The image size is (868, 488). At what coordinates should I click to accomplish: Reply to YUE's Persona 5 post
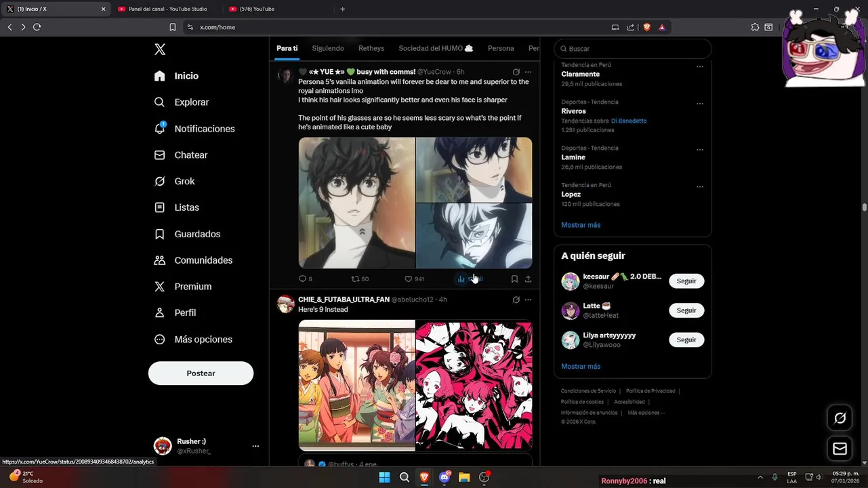[306, 279]
